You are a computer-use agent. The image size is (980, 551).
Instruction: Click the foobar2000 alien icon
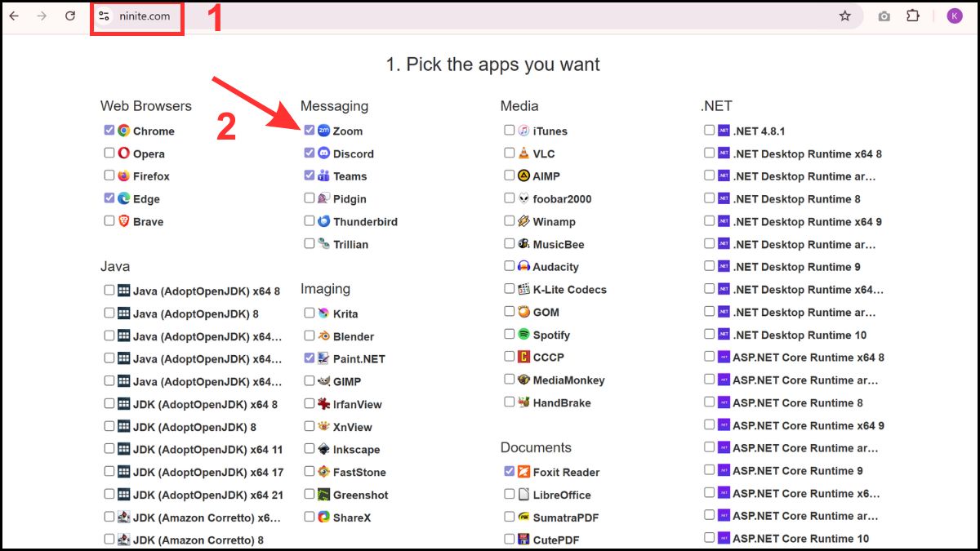[524, 198]
